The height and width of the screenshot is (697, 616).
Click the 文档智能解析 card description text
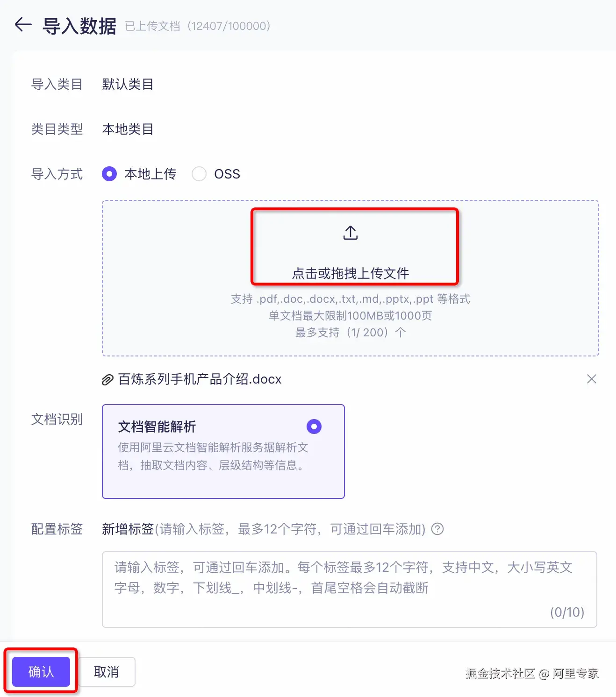click(x=213, y=456)
